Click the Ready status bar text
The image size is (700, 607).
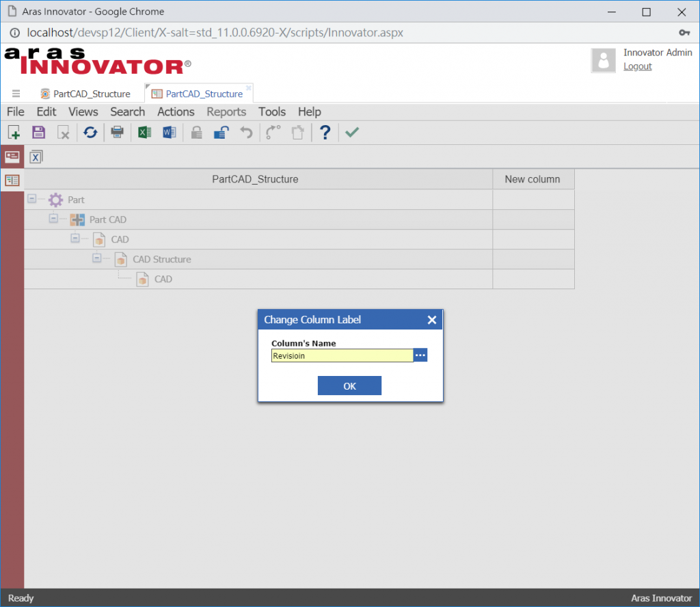21,598
